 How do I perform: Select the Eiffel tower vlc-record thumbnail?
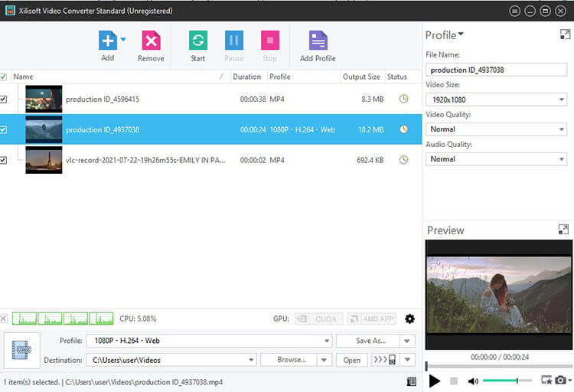coord(44,160)
